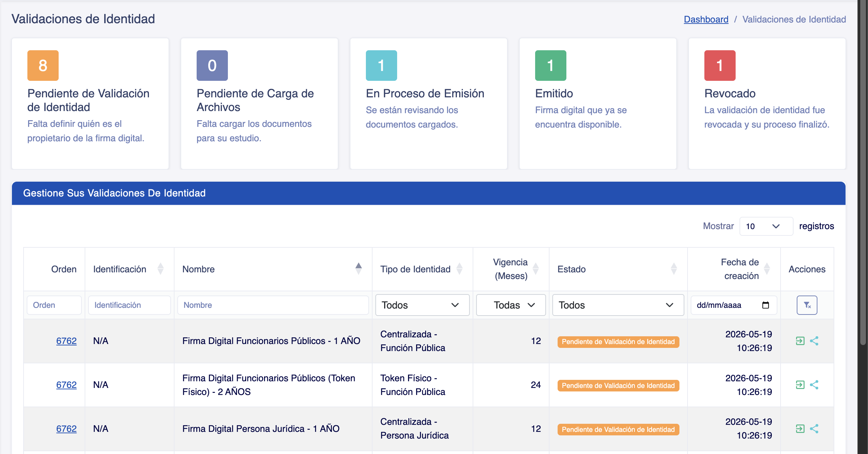Open the Estado Todos filter dropdown
Image resolution: width=868 pixels, height=454 pixels.
(618, 305)
